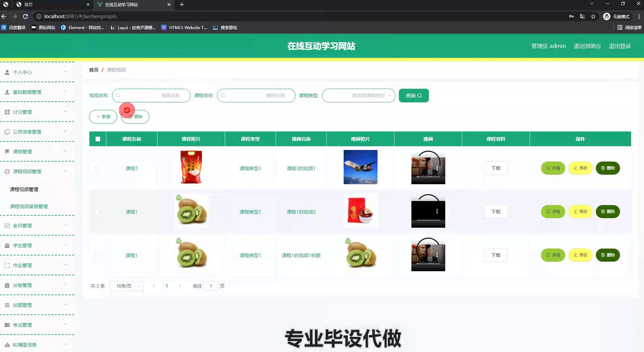This screenshot has height=352, width=644.
Task: Click the translate page icon in address bar
Action: pyautogui.click(x=582, y=16)
